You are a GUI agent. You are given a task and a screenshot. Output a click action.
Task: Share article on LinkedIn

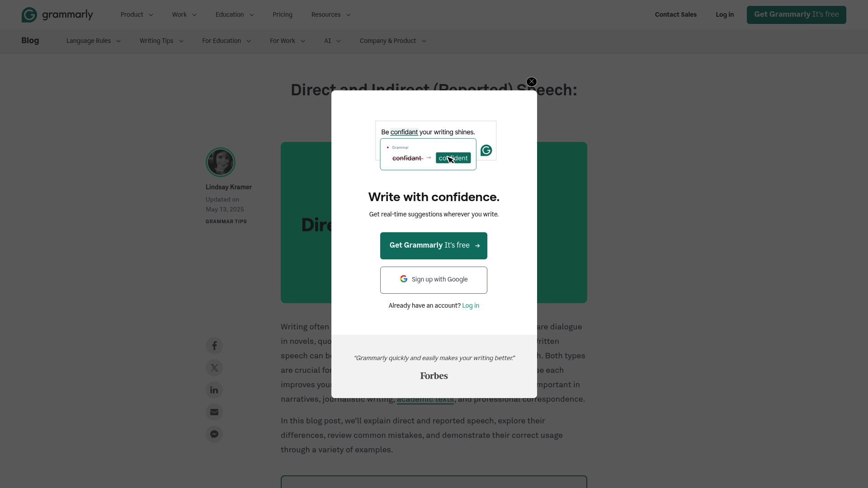pos(214,390)
